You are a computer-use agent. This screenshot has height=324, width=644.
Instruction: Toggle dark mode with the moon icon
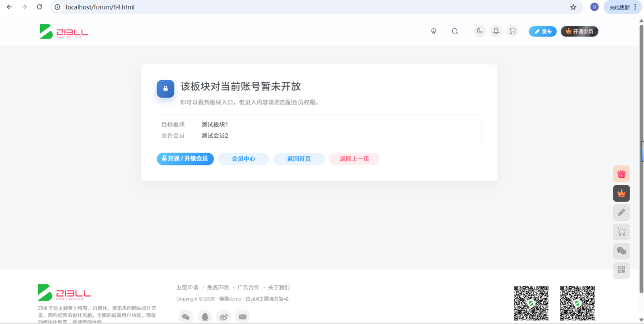[x=480, y=31]
